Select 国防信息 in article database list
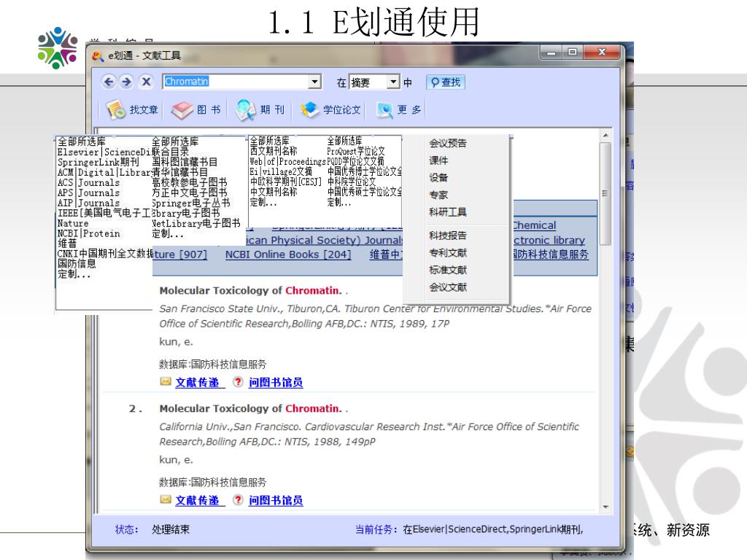Viewport: 747px width, 560px height. [77, 263]
